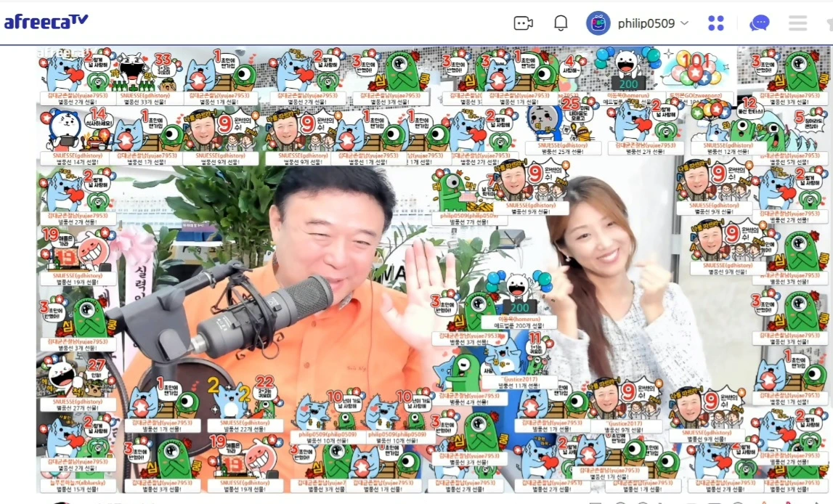Viewport: 833px width, 504px height.
Task: Expand the dropdown arrow beside philip0509
Action: (684, 23)
